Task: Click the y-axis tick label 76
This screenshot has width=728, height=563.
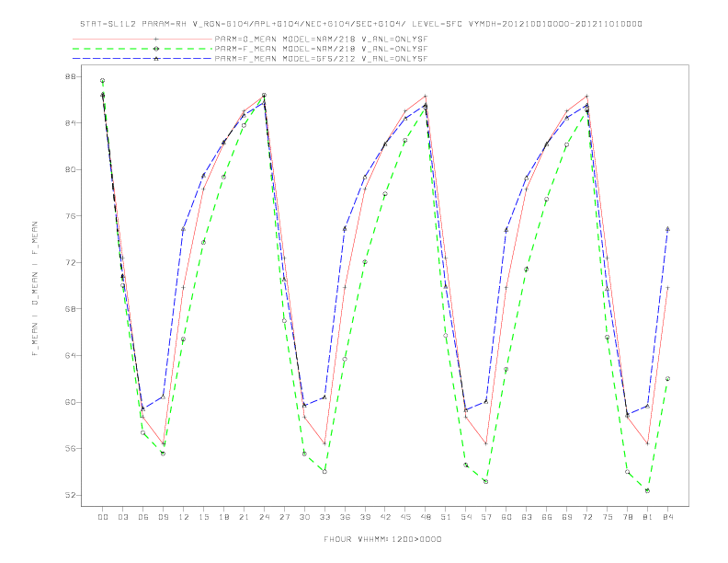Action: [x=70, y=216]
